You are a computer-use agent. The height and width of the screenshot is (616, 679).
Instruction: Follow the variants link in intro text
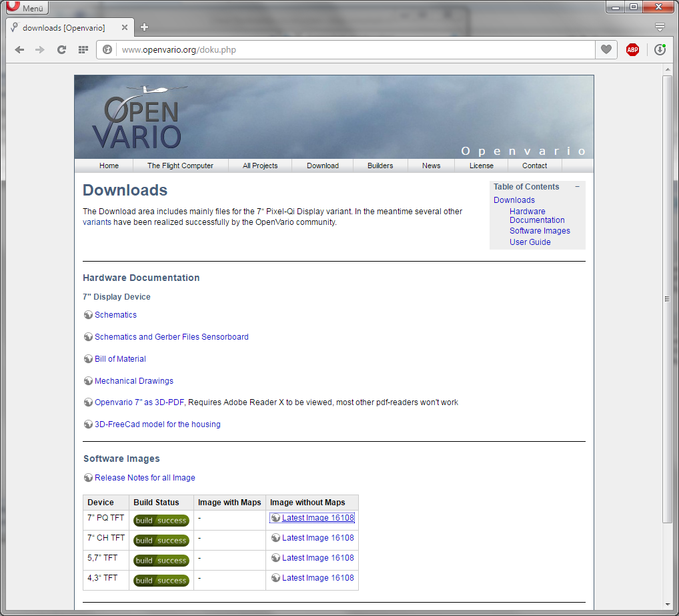click(97, 222)
